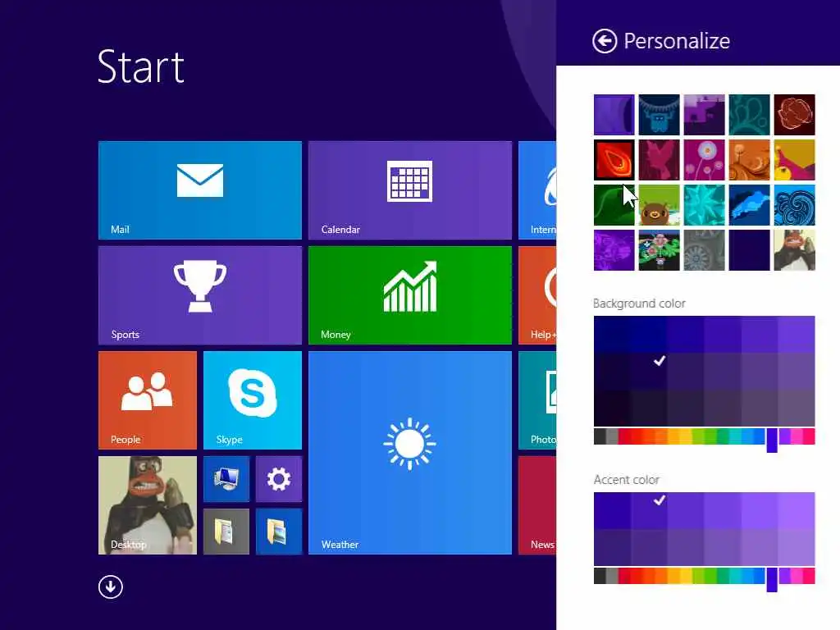Pick the teal star background pattern
The image size is (840, 630).
pyautogui.click(x=704, y=205)
